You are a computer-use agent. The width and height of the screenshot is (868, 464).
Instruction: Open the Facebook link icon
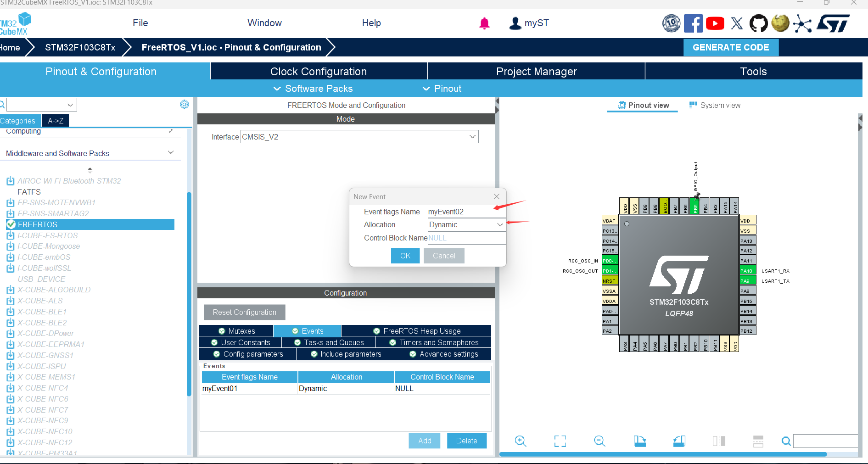693,23
